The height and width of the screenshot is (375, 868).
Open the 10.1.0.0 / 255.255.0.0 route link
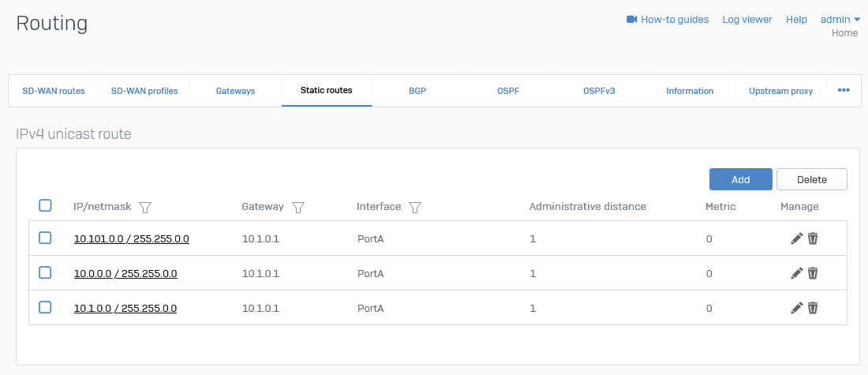(x=125, y=309)
